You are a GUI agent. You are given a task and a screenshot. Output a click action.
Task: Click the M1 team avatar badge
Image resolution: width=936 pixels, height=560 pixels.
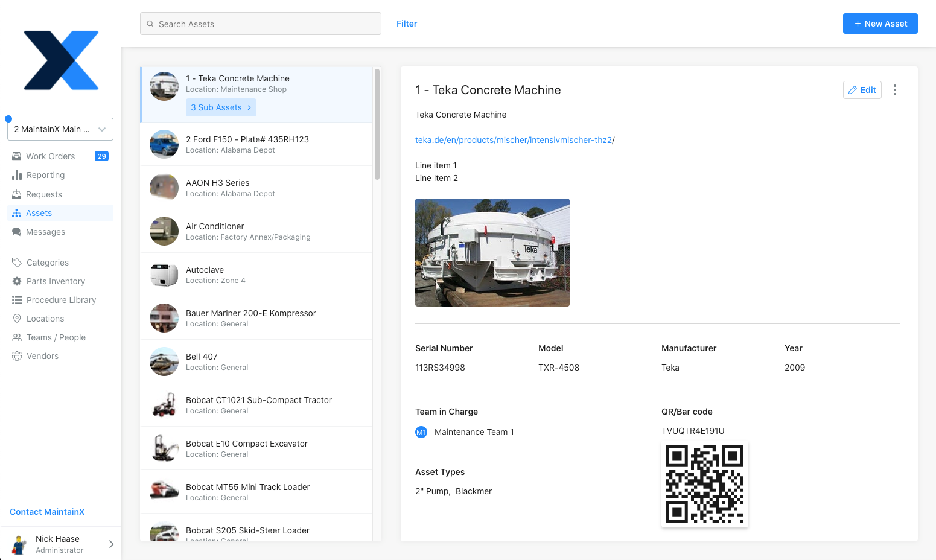pos(421,432)
